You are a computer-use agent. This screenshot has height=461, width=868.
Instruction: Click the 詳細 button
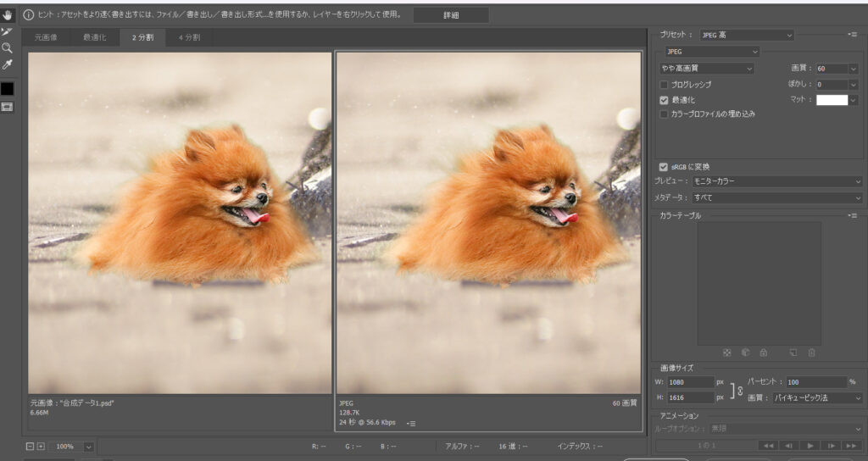click(451, 15)
